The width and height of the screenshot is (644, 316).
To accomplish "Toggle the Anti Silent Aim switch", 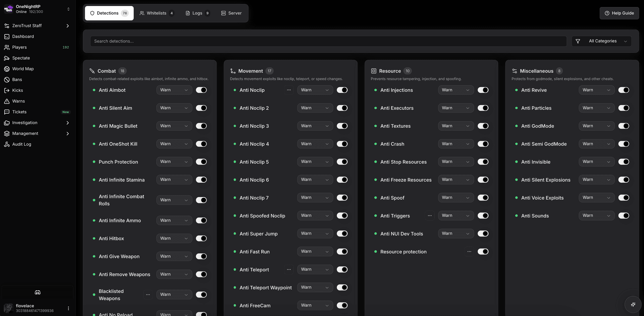I will pyautogui.click(x=201, y=108).
